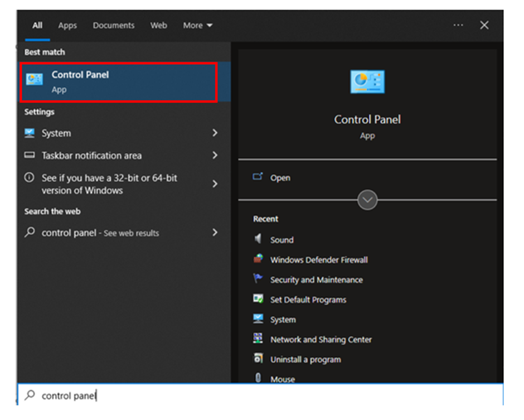Click Open in the preview pane
524x420 pixels.
click(280, 177)
